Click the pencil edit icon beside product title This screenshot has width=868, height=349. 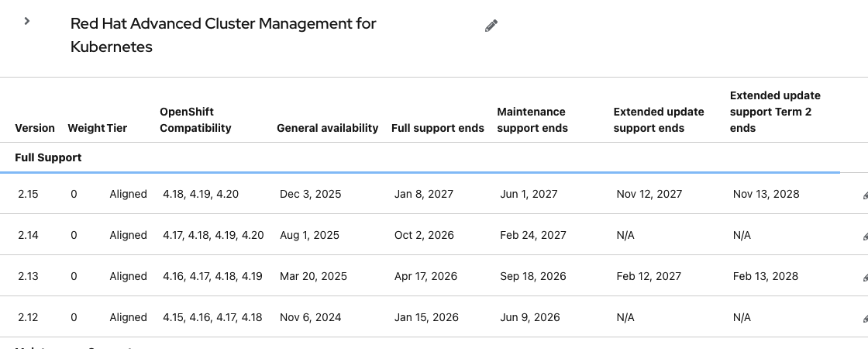tap(491, 26)
